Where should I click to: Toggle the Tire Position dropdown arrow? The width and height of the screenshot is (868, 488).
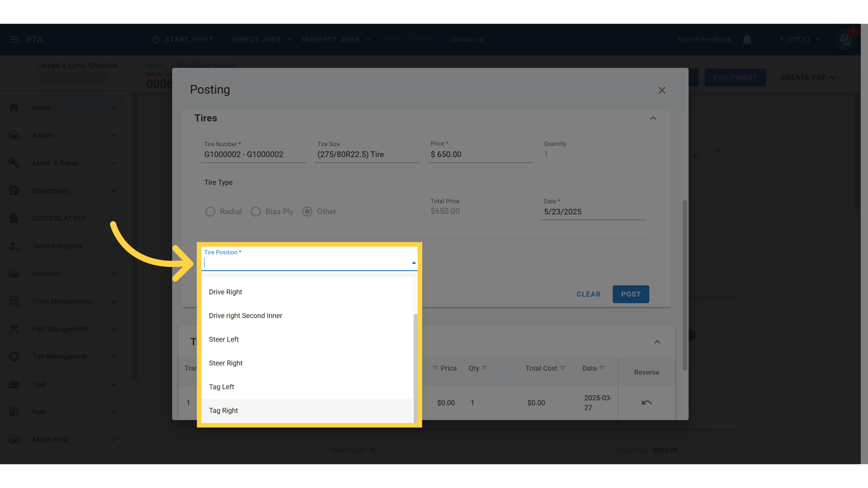[414, 263]
